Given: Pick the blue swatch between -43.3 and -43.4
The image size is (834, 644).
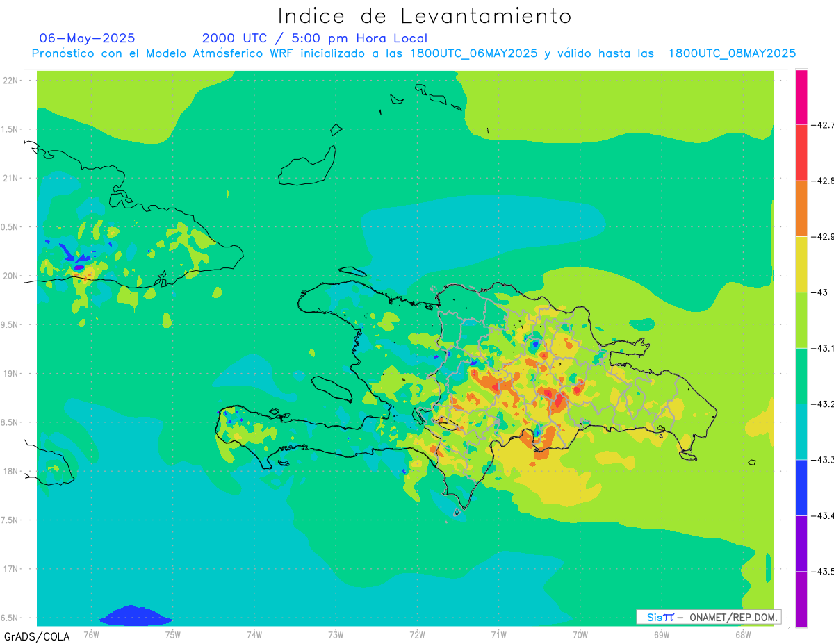Looking at the screenshot, I should coord(801,488).
